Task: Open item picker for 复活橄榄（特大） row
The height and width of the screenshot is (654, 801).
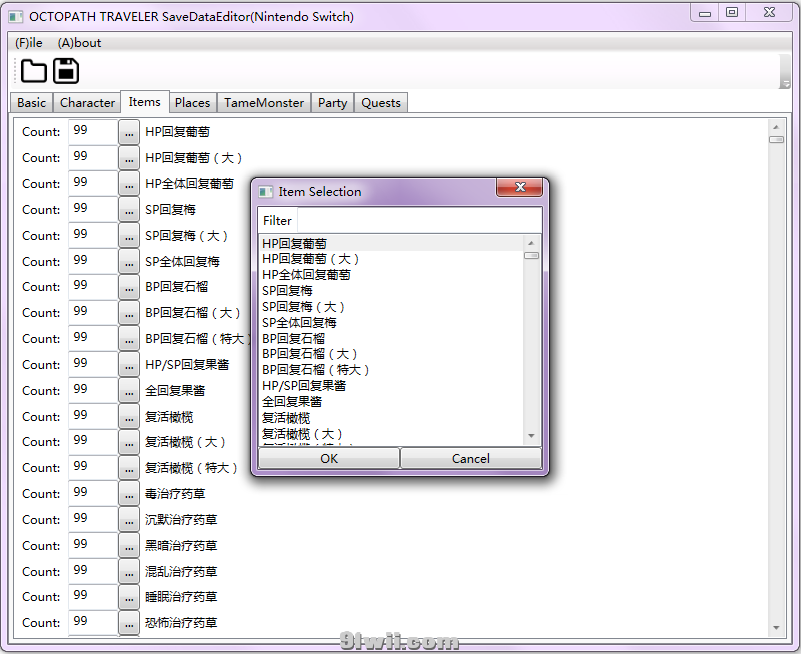Action: pos(129,469)
